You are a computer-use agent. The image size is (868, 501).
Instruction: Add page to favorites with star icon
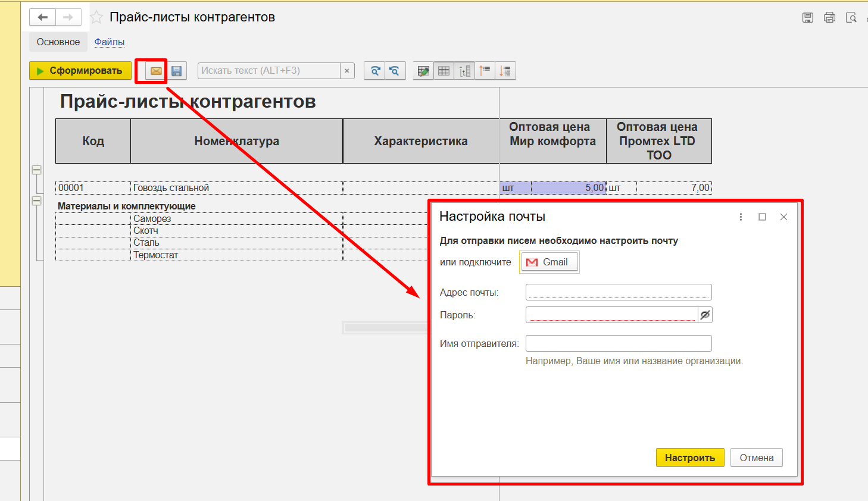96,17
